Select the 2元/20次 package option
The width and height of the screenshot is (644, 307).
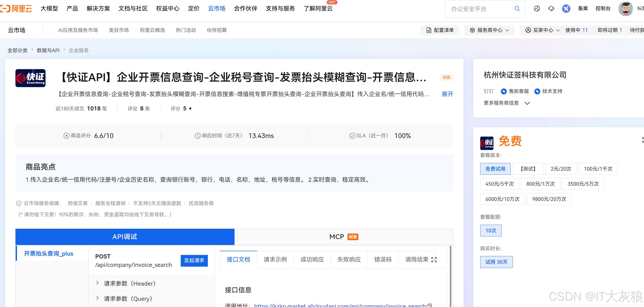click(x=561, y=169)
